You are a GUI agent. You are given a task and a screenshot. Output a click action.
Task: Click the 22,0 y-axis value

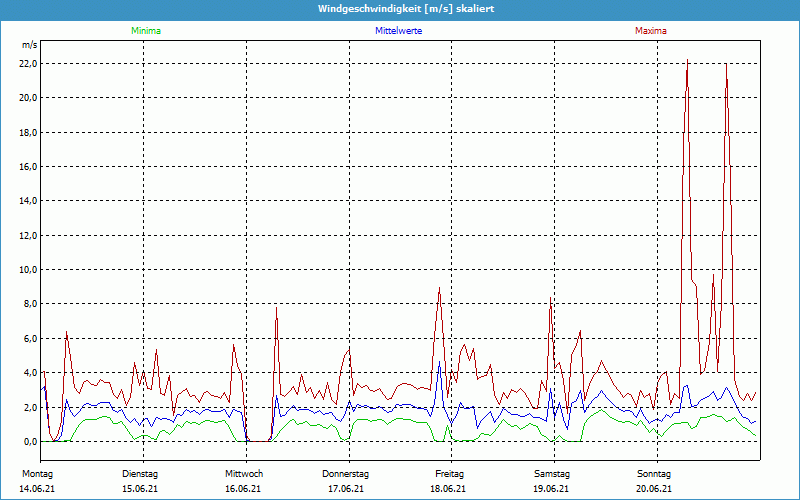tap(29, 63)
